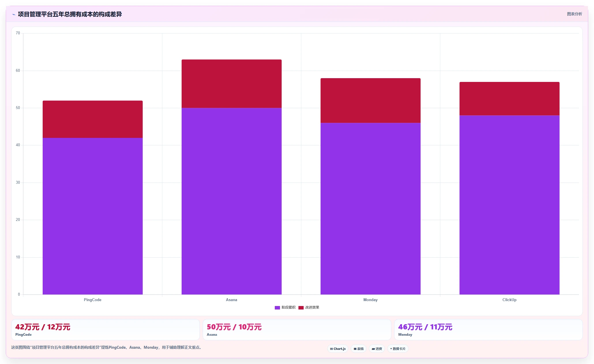Click the chart icon beside the title
Viewport: 594px width, 364px height.
pyautogui.click(x=14, y=14)
